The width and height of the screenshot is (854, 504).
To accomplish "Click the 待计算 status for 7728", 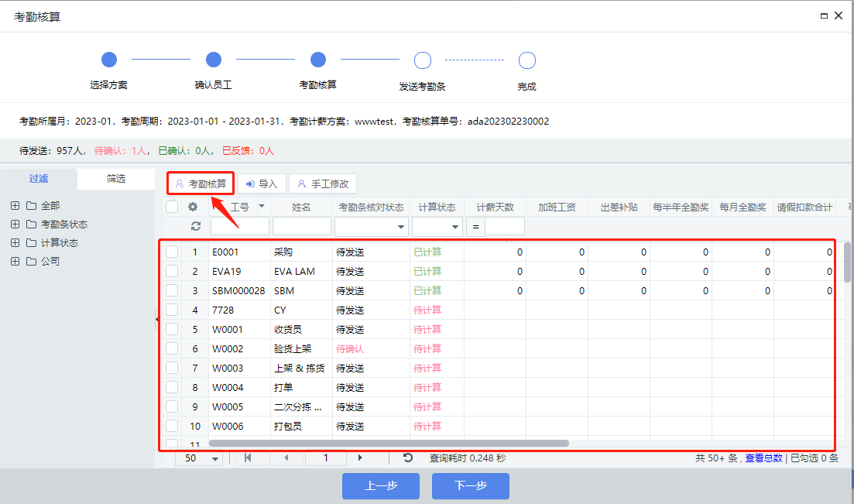I will (427, 310).
